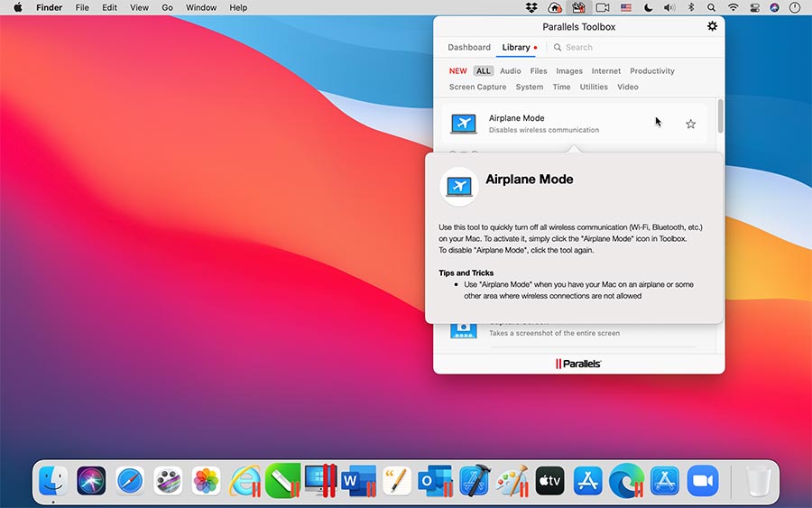Show only Productivity tools

(651, 70)
